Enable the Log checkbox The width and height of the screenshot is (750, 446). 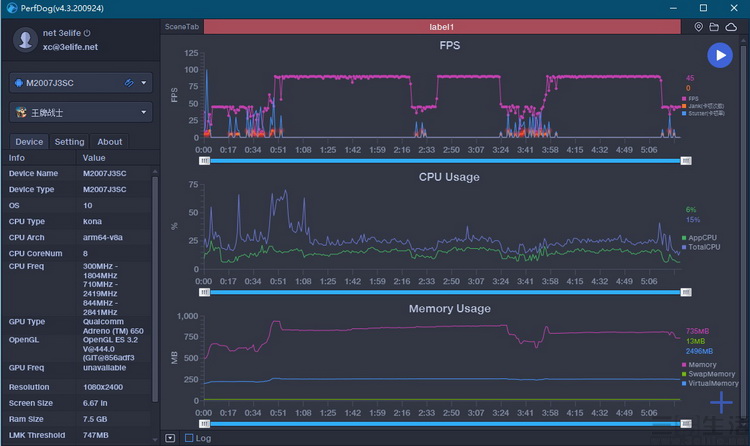coord(189,438)
